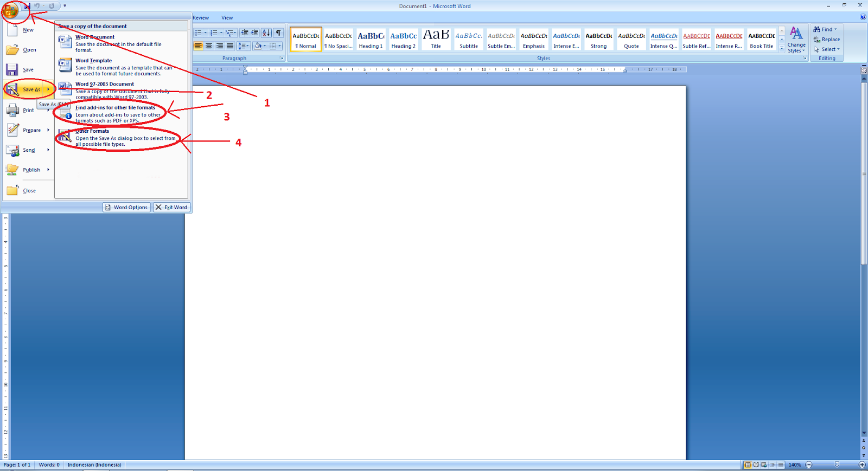Click the zoom slider handle

click(837, 464)
